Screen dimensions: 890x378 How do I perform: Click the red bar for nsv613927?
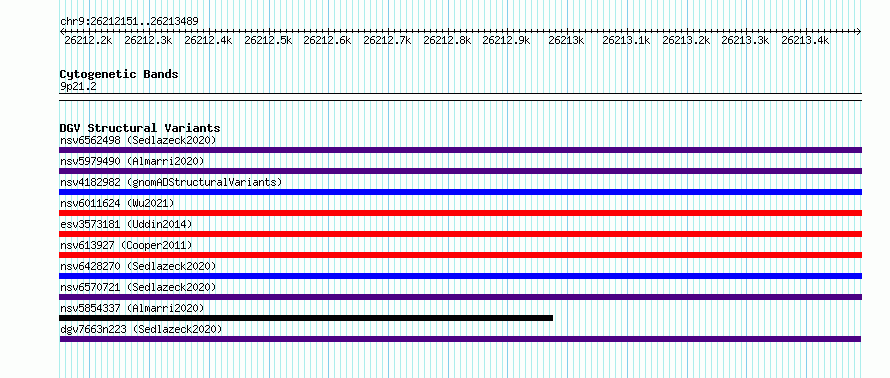(x=460, y=255)
